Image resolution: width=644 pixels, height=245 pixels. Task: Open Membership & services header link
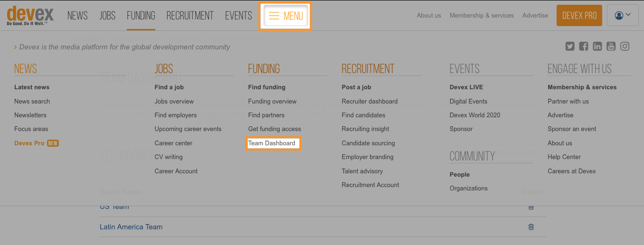(482, 15)
